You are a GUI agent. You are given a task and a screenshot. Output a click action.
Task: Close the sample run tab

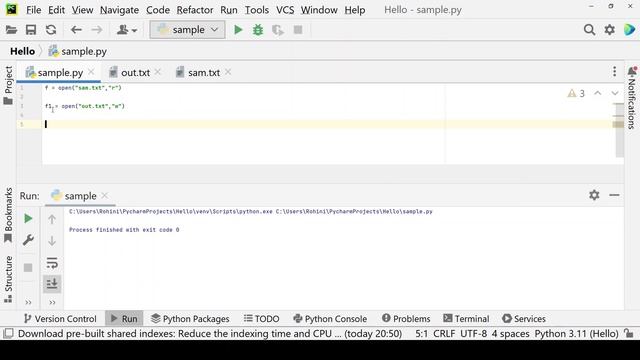coord(105,196)
